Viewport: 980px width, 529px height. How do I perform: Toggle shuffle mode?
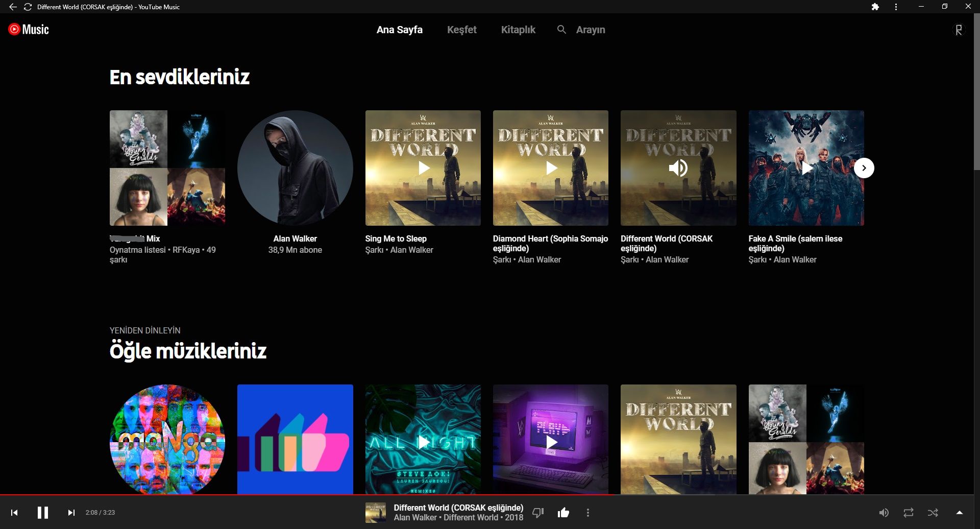coord(933,513)
